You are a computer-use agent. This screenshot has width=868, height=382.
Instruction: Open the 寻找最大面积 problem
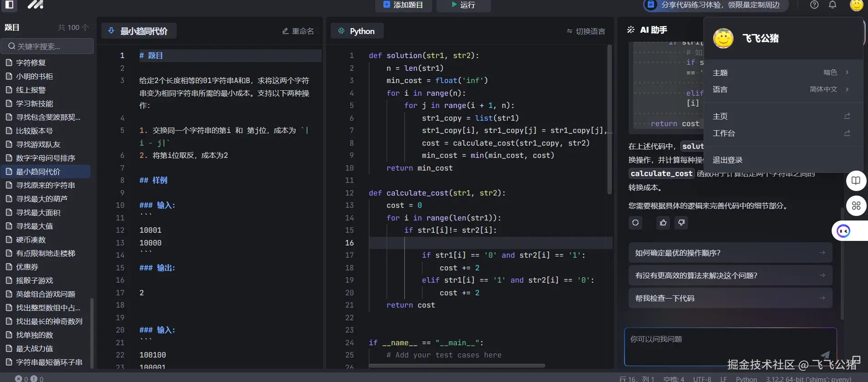46,212
